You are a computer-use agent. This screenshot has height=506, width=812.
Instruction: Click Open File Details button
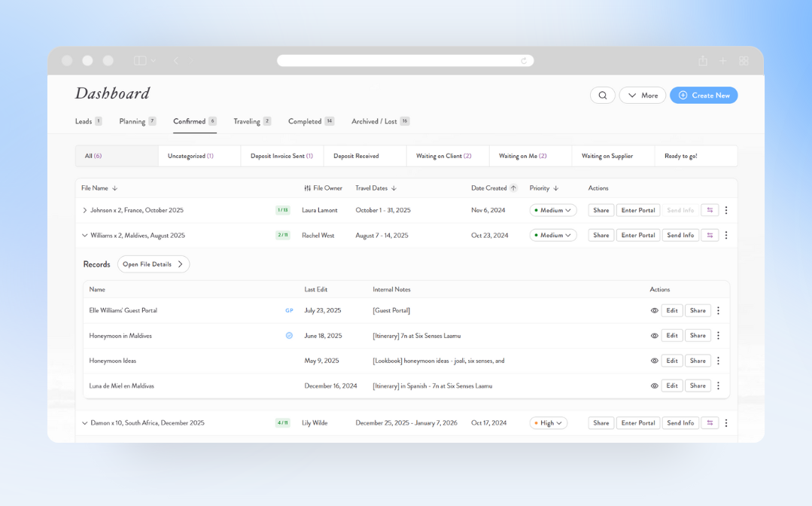(154, 264)
